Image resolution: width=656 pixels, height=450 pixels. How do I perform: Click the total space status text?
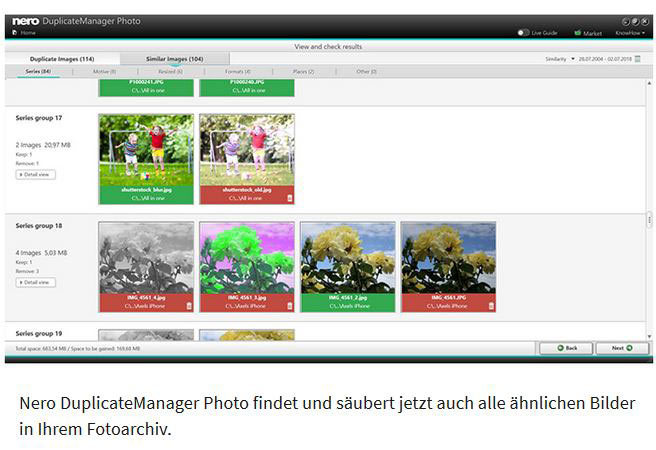coord(77,348)
